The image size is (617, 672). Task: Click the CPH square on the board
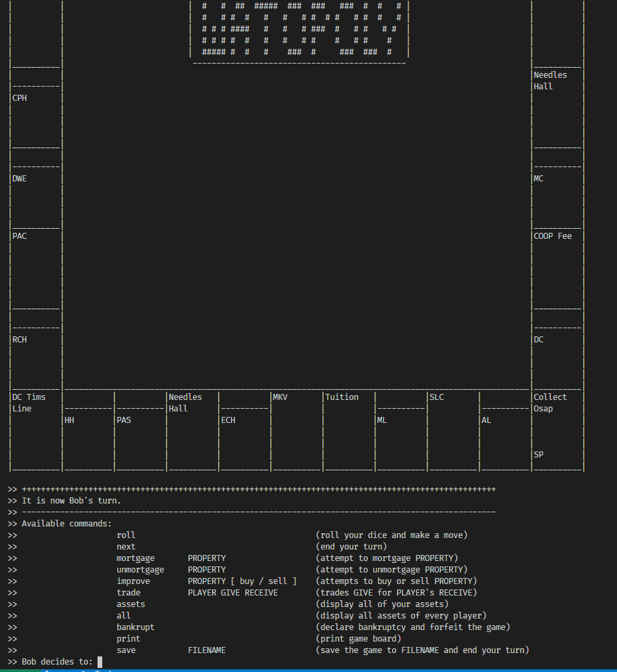[x=19, y=98]
